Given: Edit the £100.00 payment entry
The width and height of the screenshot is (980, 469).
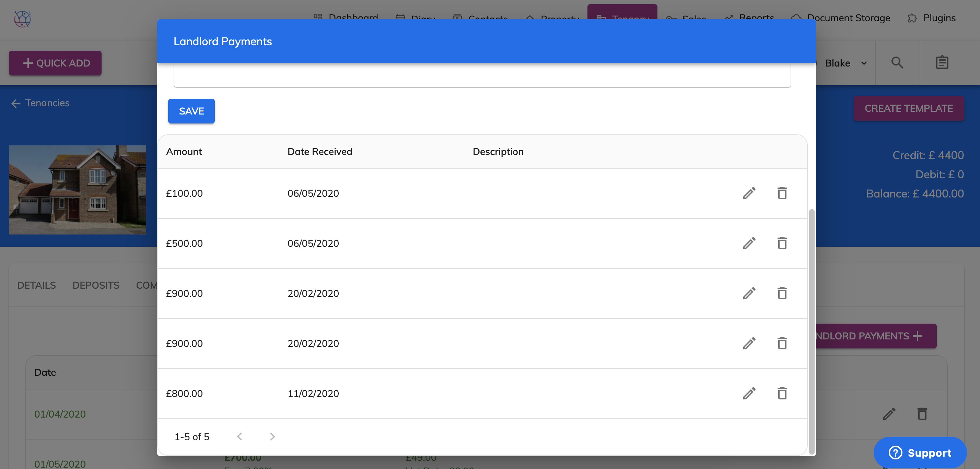Looking at the screenshot, I should [749, 193].
